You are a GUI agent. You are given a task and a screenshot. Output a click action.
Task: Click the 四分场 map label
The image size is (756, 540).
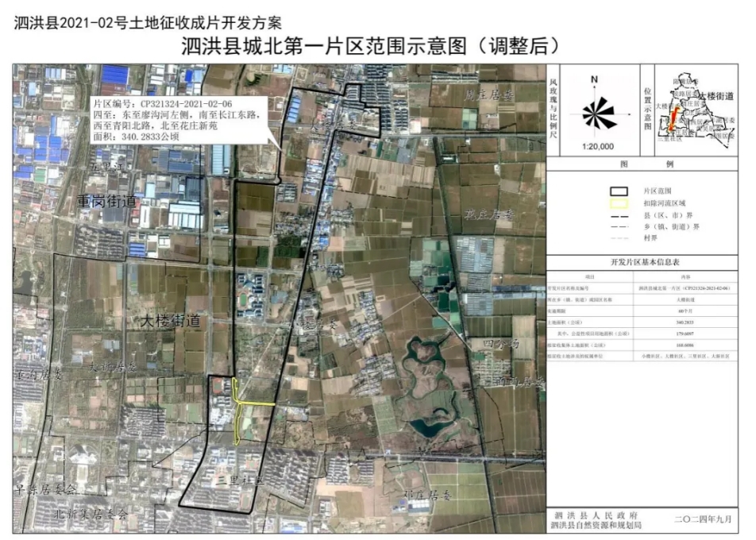(x=501, y=344)
